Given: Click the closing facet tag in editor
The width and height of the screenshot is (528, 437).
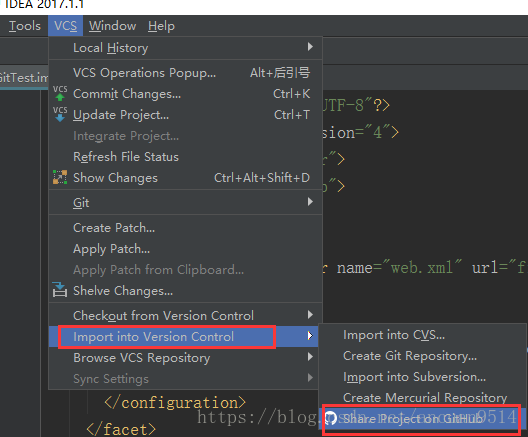Looking at the screenshot, I should point(121,429).
